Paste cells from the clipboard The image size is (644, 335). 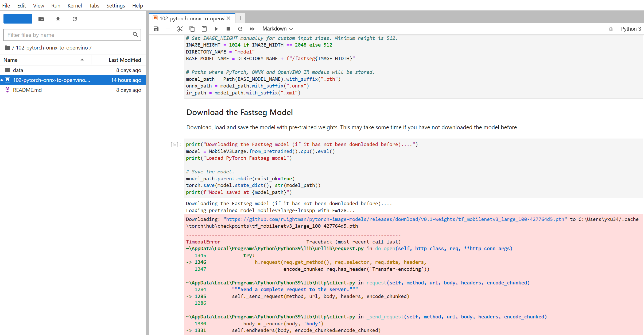click(204, 29)
